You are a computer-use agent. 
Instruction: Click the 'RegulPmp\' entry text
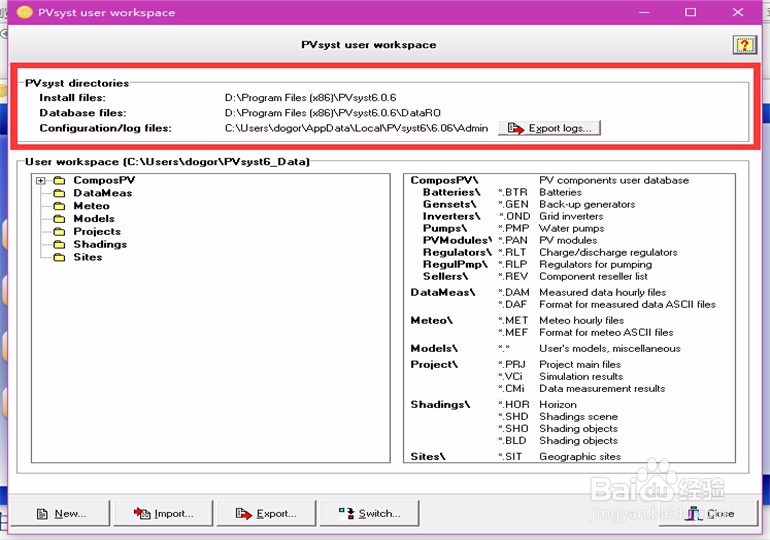coord(455,265)
